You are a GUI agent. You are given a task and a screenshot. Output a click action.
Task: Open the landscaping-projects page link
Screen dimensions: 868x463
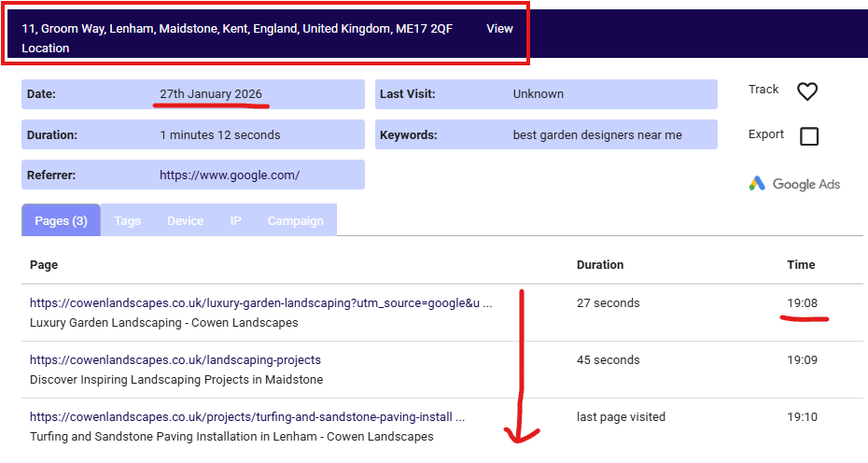tap(175, 360)
